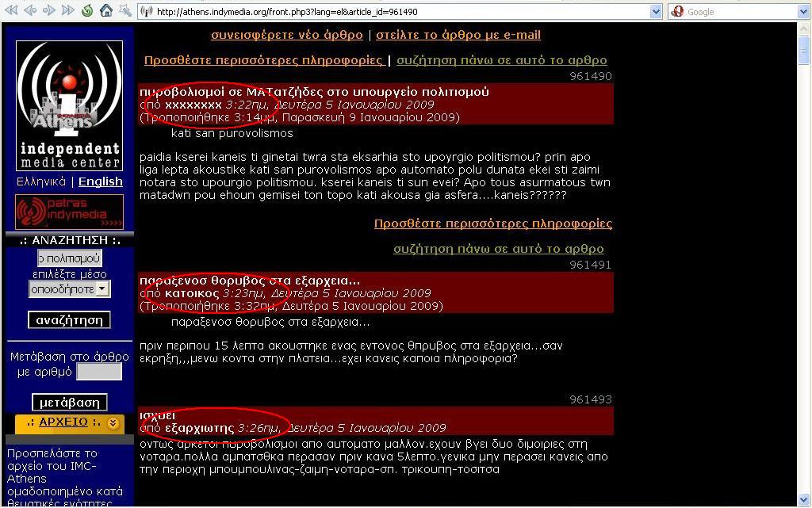This screenshot has width=812, height=508.
Task: Click the site icon in address bar
Action: tap(147, 12)
